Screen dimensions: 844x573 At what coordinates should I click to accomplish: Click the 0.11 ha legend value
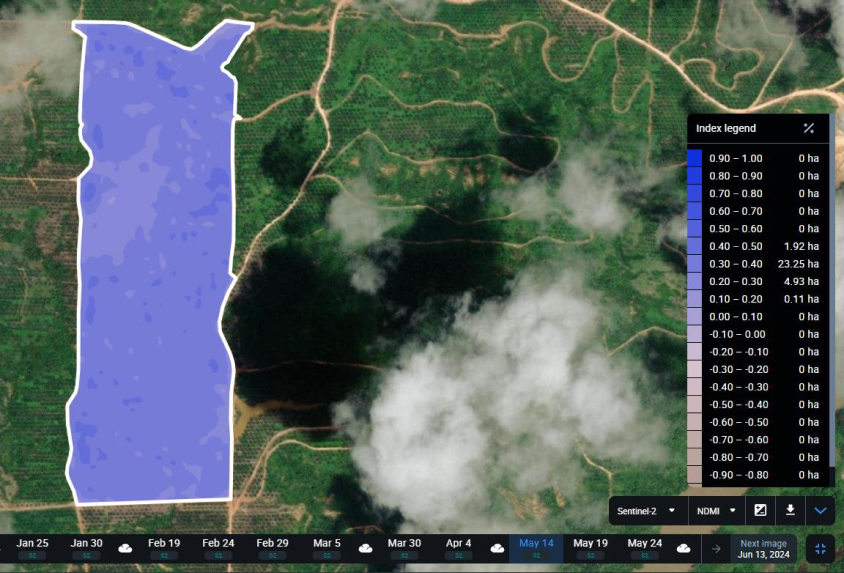801,299
